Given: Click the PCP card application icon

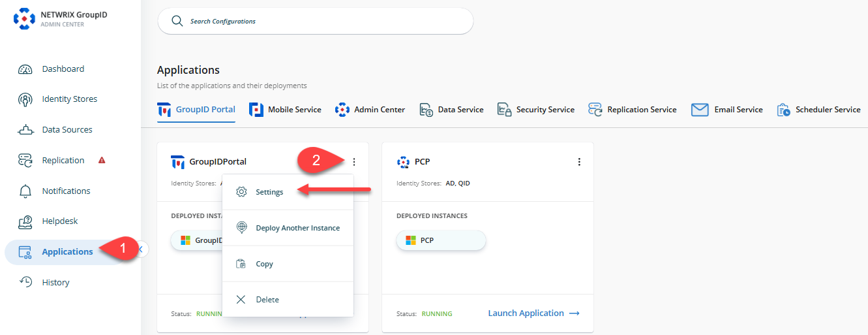Looking at the screenshot, I should click(403, 162).
